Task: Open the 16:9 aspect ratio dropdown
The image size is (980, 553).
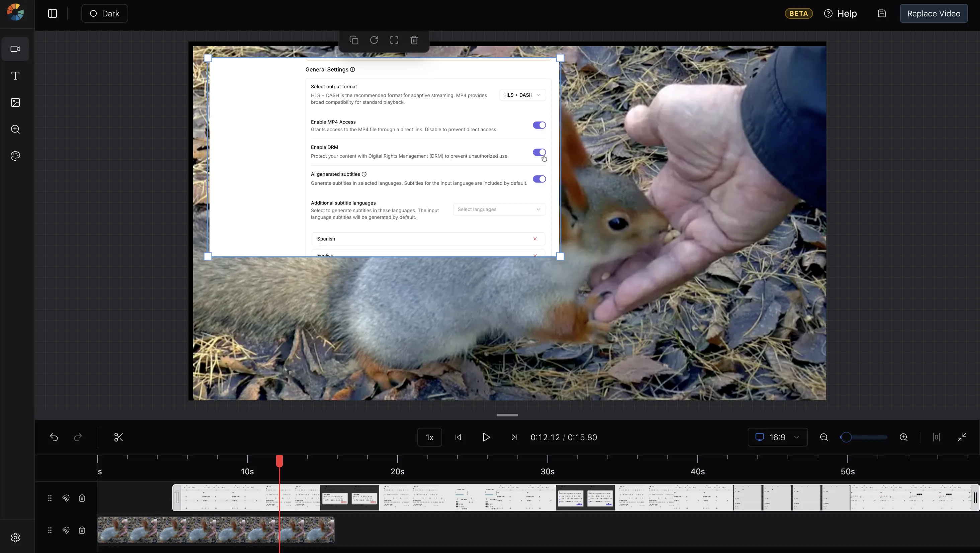Action: tap(778, 437)
